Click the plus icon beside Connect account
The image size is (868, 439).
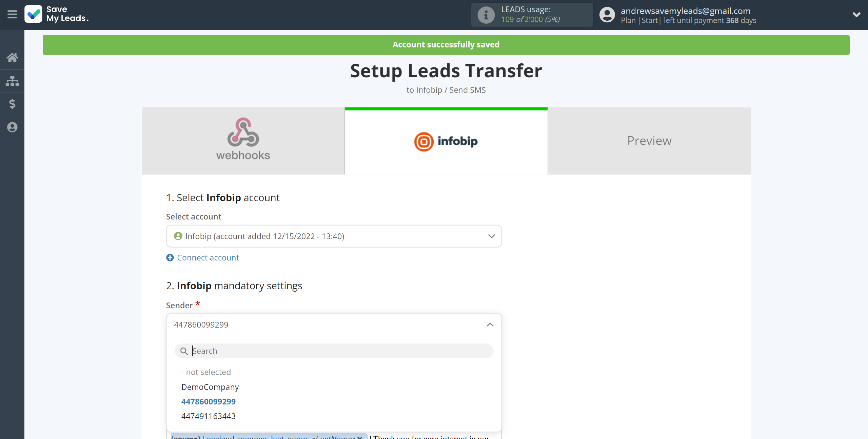[x=170, y=257]
